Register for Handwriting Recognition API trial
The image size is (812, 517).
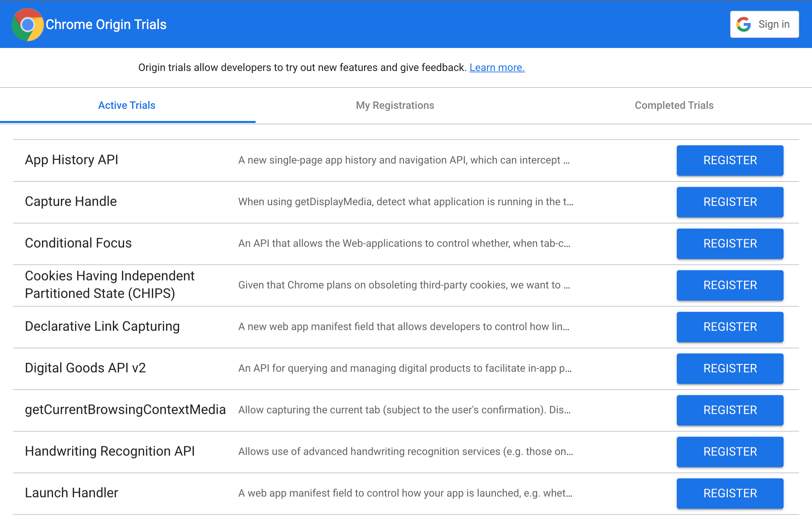coord(729,451)
